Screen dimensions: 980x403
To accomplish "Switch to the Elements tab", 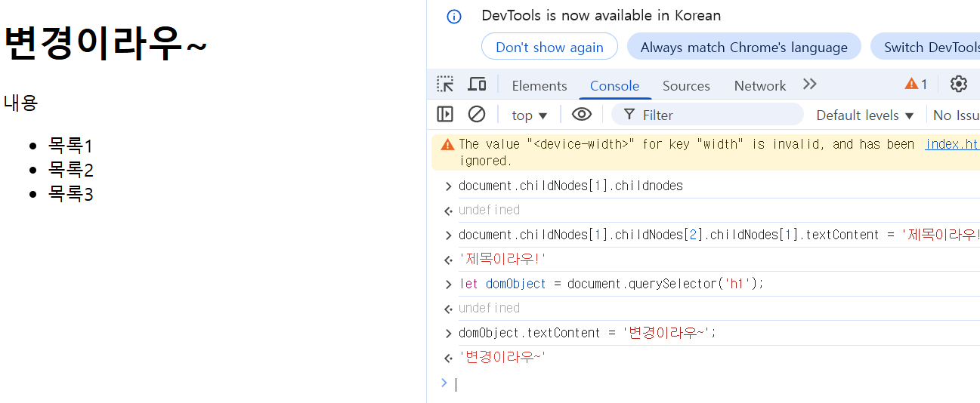I will click(x=539, y=86).
